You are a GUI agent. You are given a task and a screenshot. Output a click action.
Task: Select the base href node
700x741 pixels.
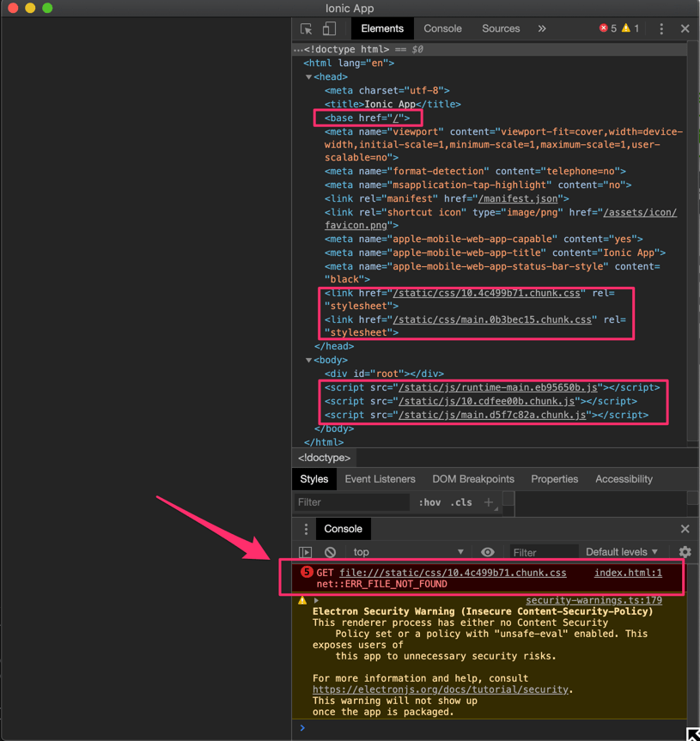(x=368, y=118)
